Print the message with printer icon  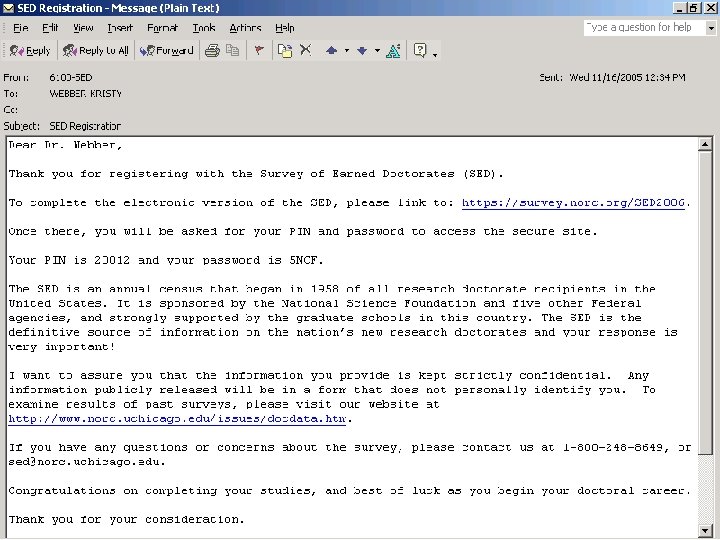click(212, 51)
